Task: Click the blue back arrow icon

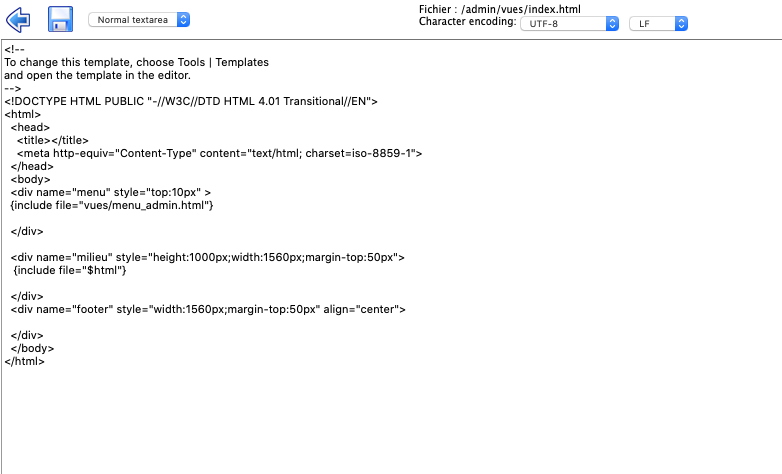Action: tap(18, 19)
